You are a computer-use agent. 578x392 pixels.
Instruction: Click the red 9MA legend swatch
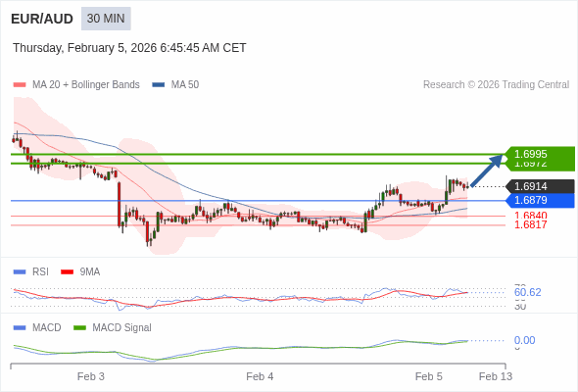pos(67,272)
